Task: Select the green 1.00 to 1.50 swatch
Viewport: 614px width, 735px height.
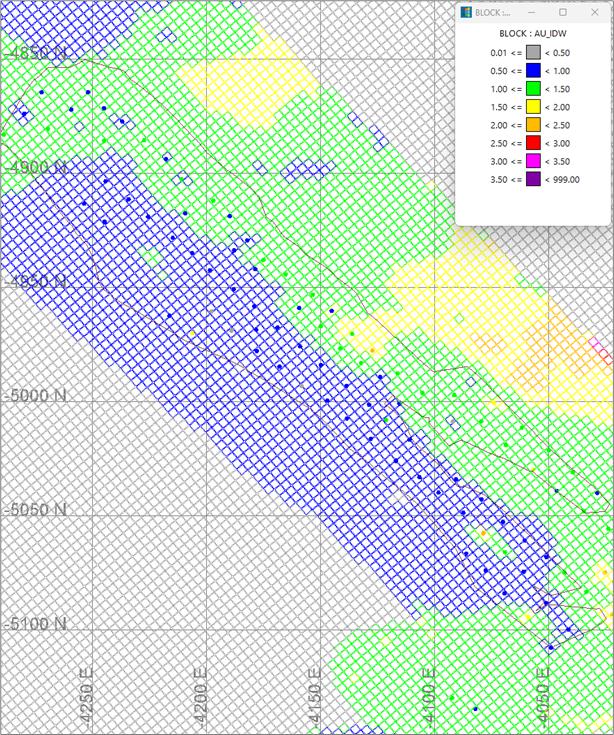Action: [533, 89]
